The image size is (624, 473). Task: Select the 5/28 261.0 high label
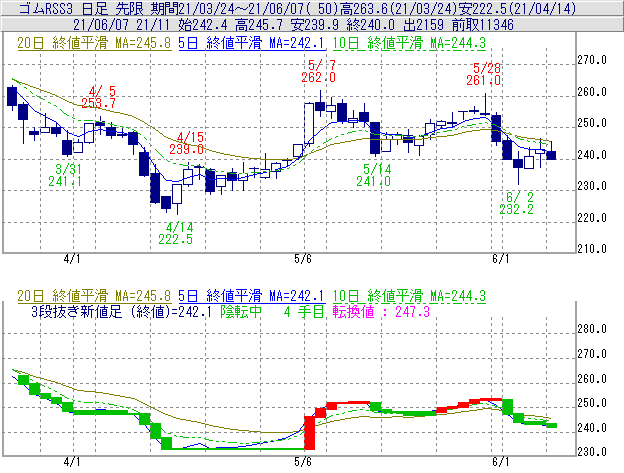(x=484, y=74)
